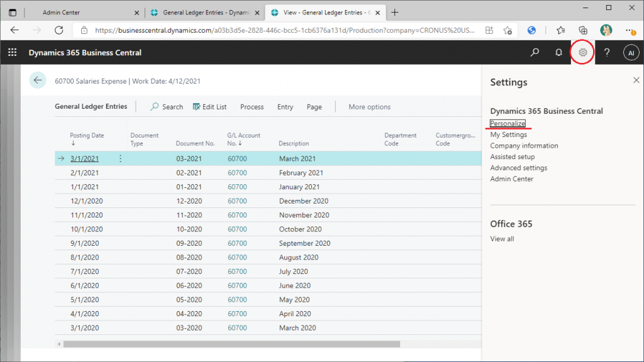Viewport: 644px width, 362px height.
Task: Click Personalize in Settings
Action: point(508,123)
